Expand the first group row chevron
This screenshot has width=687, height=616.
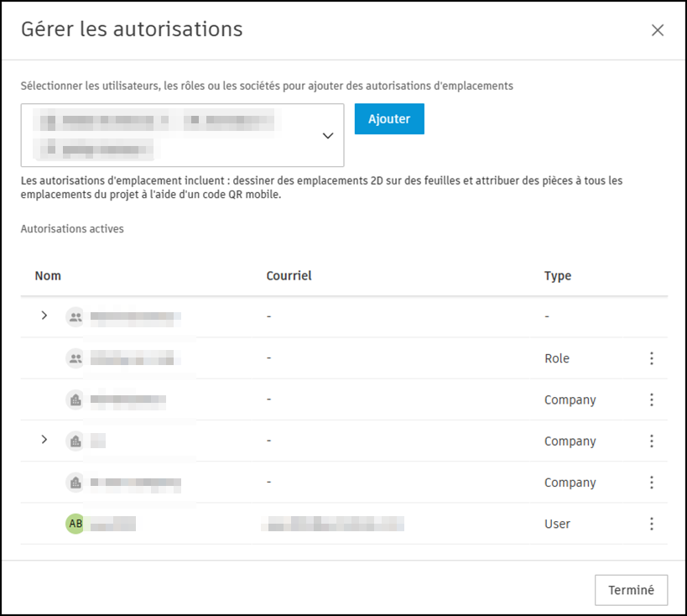click(x=44, y=316)
